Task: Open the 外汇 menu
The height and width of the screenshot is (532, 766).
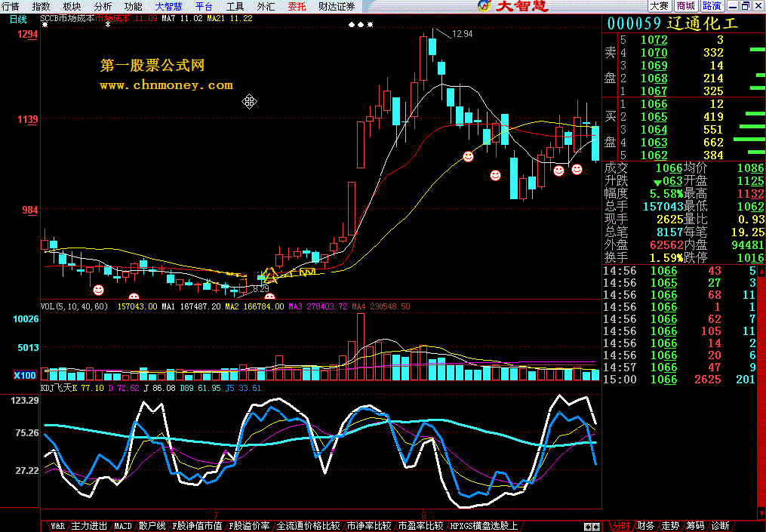Action: [x=266, y=6]
